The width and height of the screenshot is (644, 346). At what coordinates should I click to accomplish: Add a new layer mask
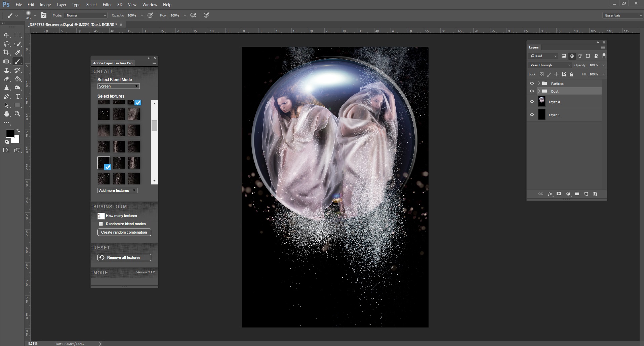[559, 194]
